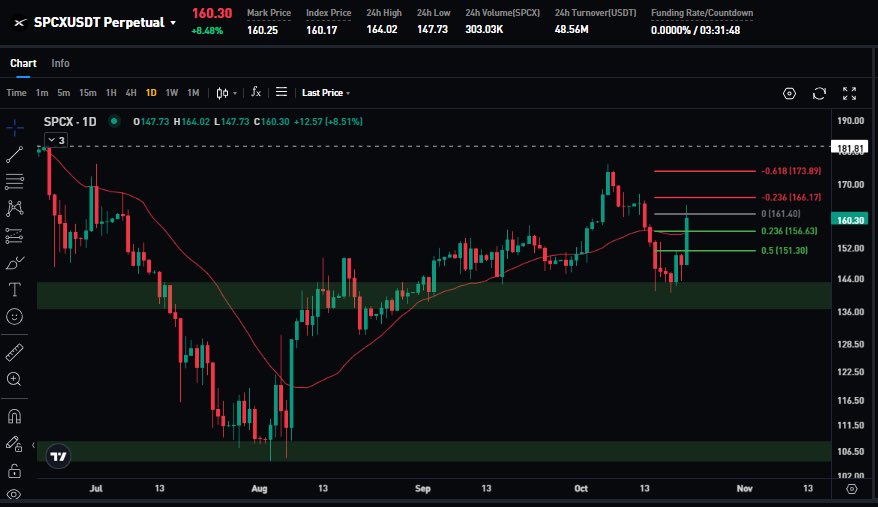Image resolution: width=878 pixels, height=507 pixels.
Task: Click the 0.236 (156.63) Fibonacci label
Action: tap(789, 231)
